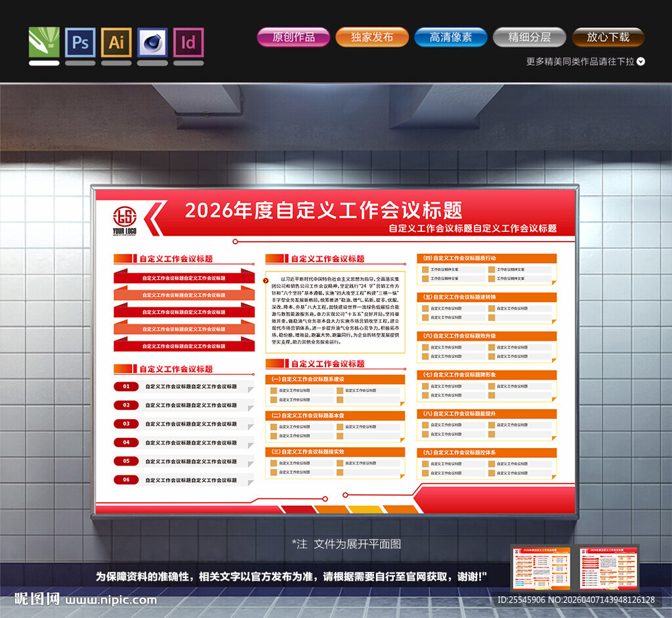Click the Illustrator Ai icon
Viewport: 672px width, 618px height.
pos(116,42)
